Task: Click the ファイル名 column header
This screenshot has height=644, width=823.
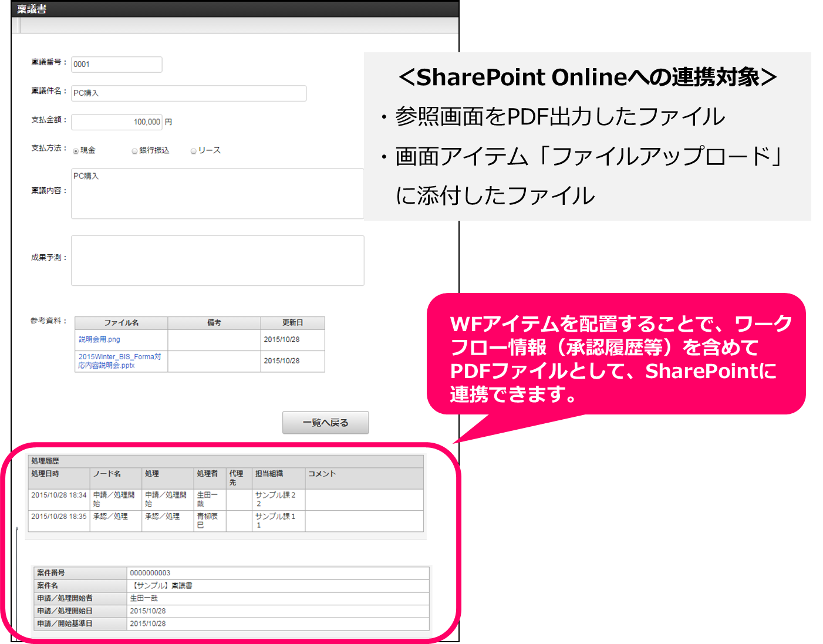Action: (x=122, y=323)
